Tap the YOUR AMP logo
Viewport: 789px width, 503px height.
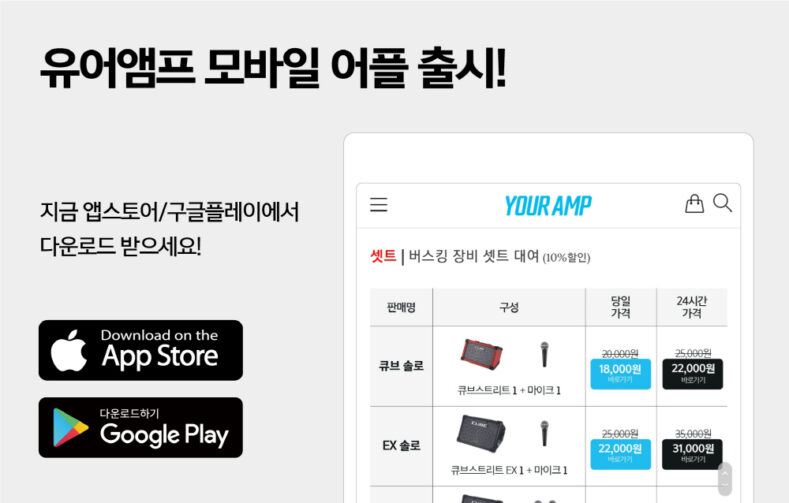click(x=548, y=206)
